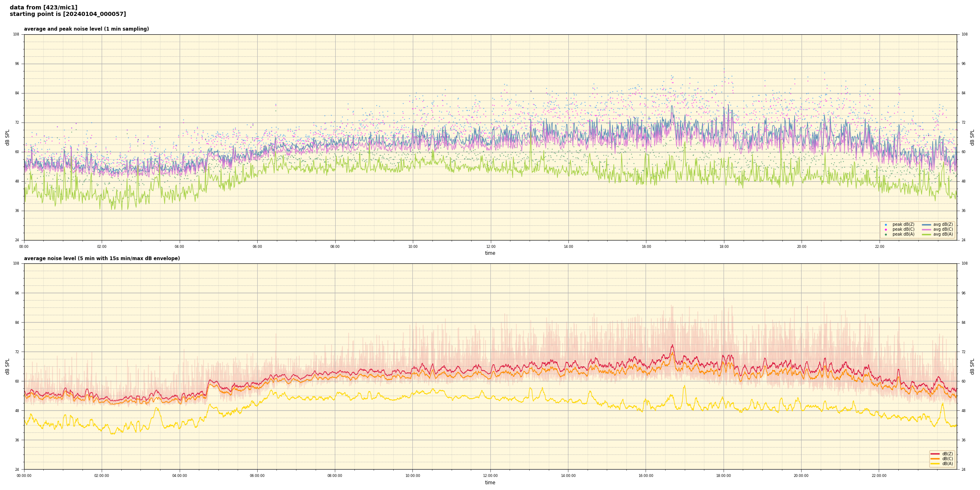980x490 pixels.
Task: Click the 06:00 tick label on top chart
Action: [257, 247]
